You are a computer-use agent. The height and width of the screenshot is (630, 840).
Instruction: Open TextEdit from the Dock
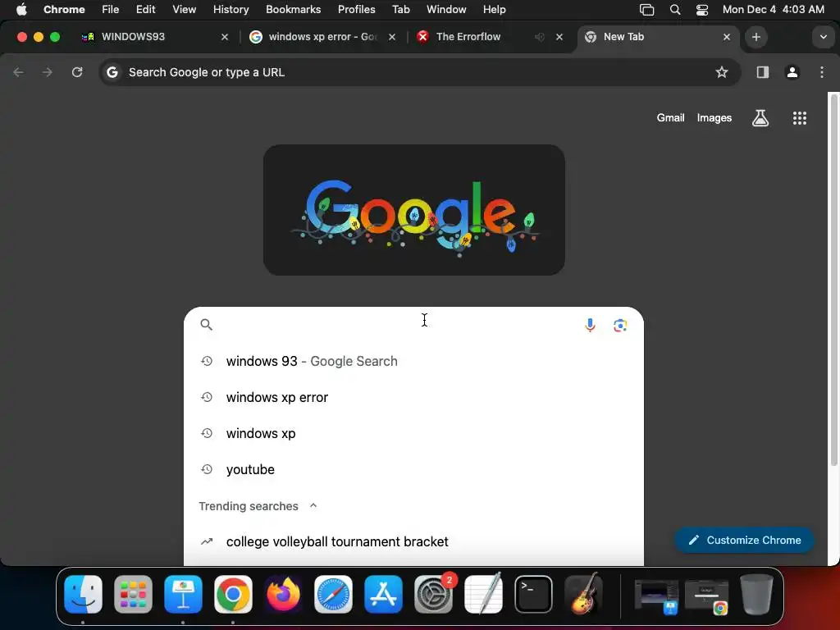(484, 594)
